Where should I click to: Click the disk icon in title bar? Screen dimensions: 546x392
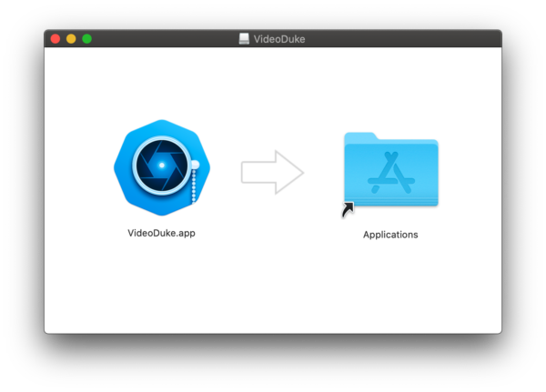244,38
